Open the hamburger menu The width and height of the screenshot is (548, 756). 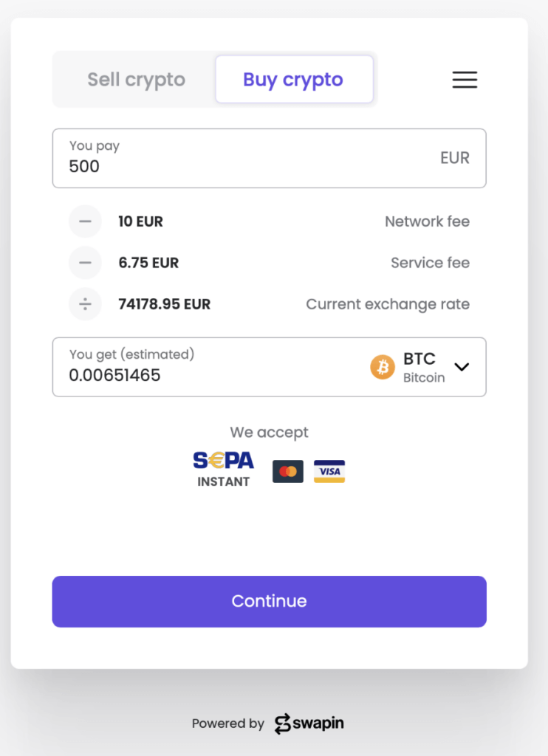pyautogui.click(x=465, y=80)
